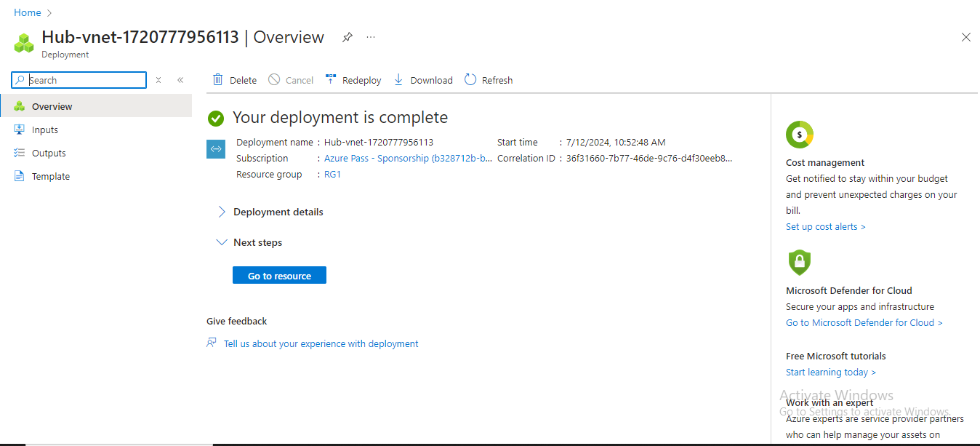Open the Outputs menu item
Viewport: 980px width, 446px height.
point(96,153)
